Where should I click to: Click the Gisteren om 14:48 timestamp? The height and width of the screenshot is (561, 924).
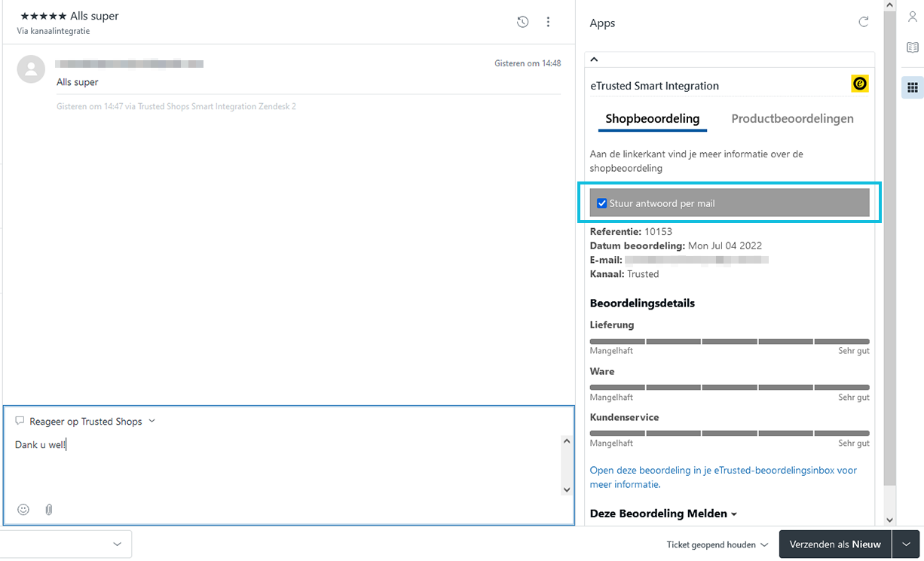tap(528, 63)
